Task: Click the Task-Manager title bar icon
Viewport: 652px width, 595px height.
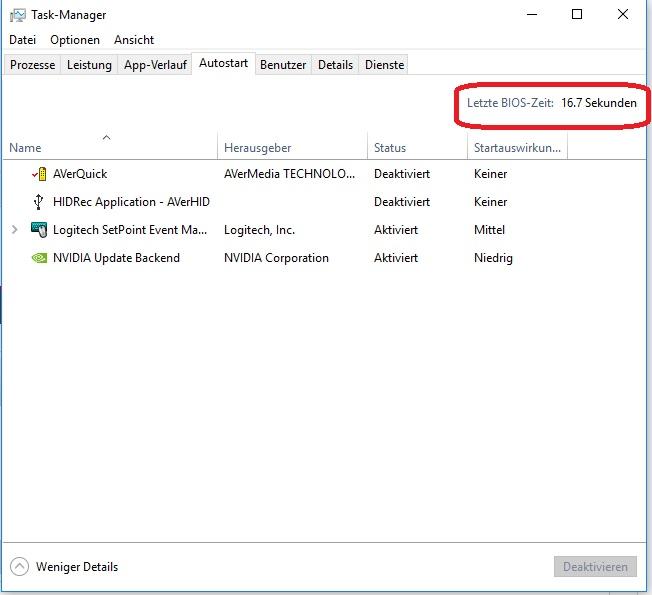Action: 18,15
